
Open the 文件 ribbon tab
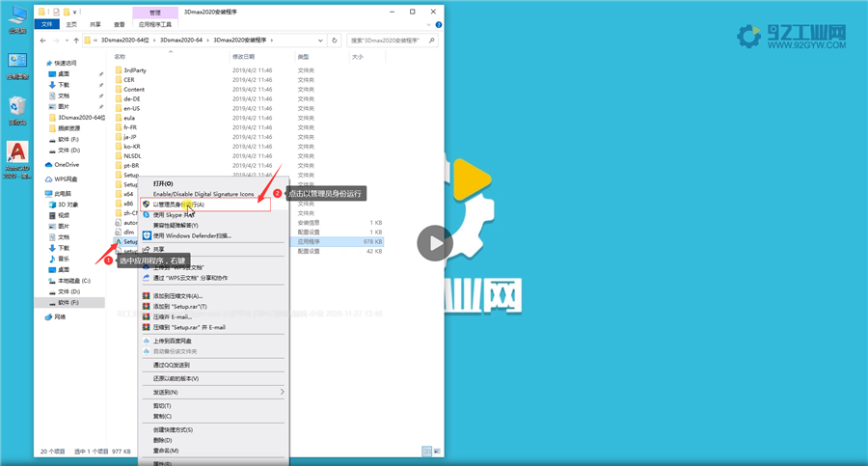click(x=46, y=24)
